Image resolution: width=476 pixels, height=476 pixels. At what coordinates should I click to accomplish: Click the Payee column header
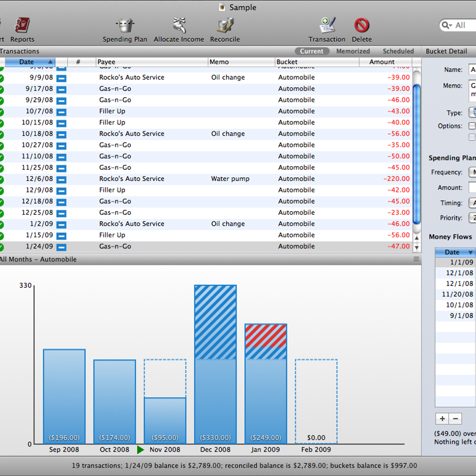tap(152, 62)
